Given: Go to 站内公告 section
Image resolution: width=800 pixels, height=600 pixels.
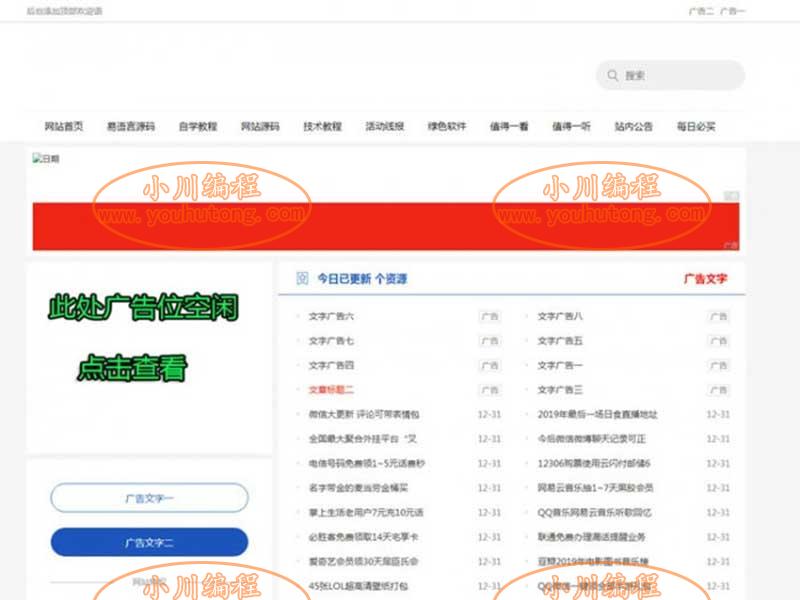Looking at the screenshot, I should click(x=634, y=126).
